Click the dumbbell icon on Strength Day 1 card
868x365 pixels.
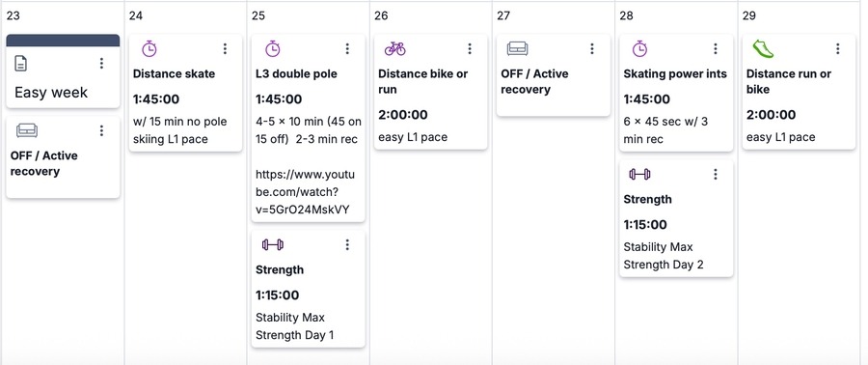(x=272, y=244)
